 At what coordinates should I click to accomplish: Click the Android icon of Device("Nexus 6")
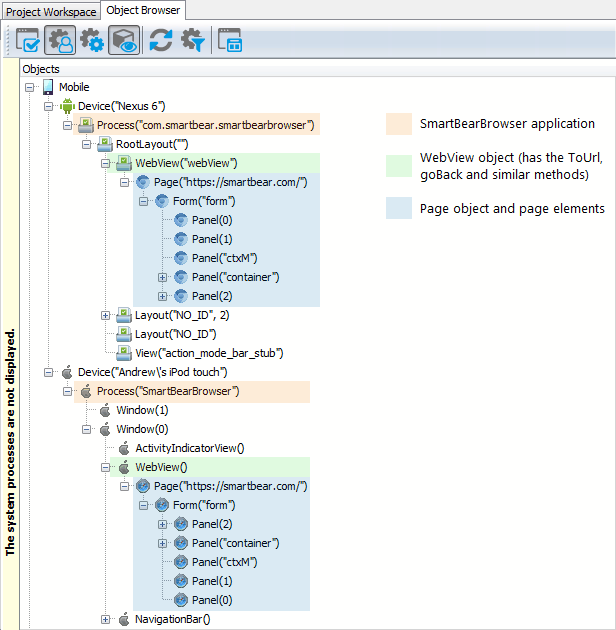coord(67,106)
